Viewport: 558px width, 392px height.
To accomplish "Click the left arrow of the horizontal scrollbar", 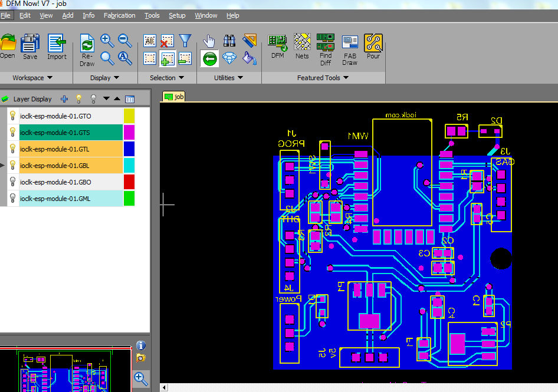I will click(x=164, y=387).
